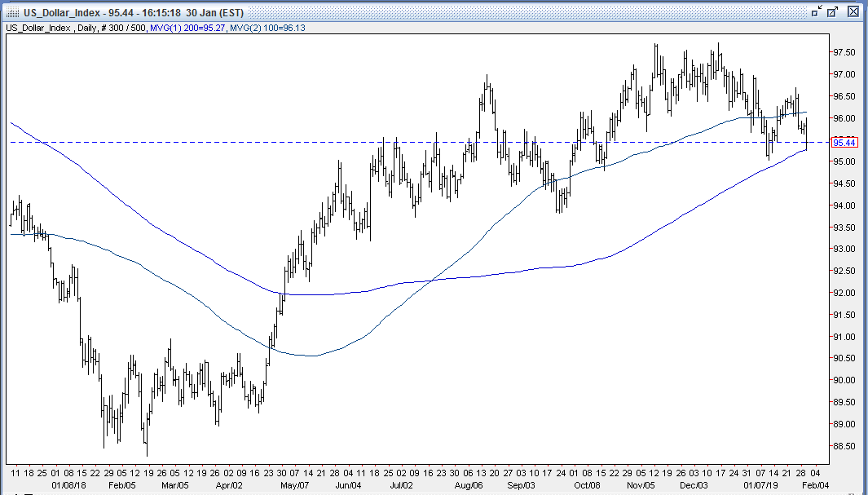Select the MVG(1) 200=95.27 legend label
Viewport: 868px width, 495px height.
coord(187,28)
